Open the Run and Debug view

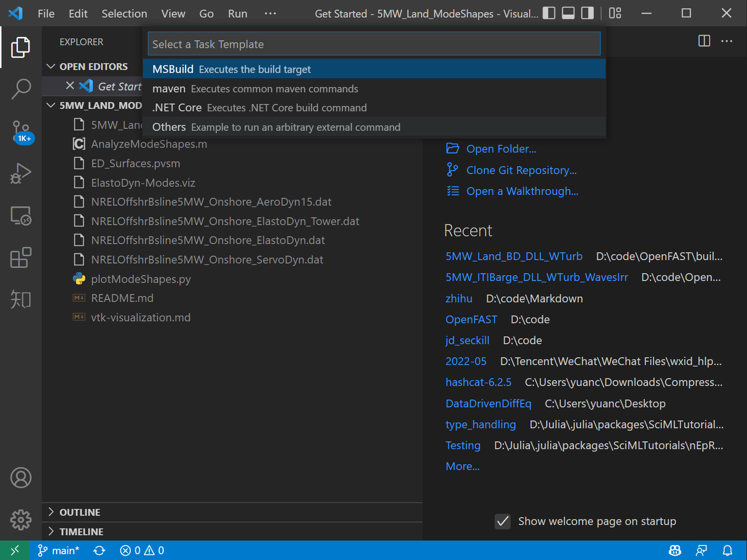21,174
